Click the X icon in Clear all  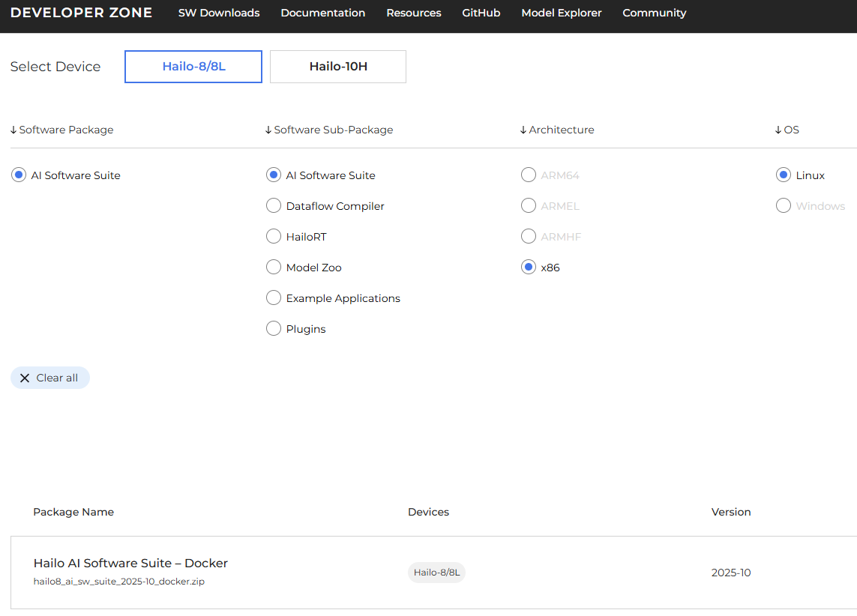[x=25, y=378]
